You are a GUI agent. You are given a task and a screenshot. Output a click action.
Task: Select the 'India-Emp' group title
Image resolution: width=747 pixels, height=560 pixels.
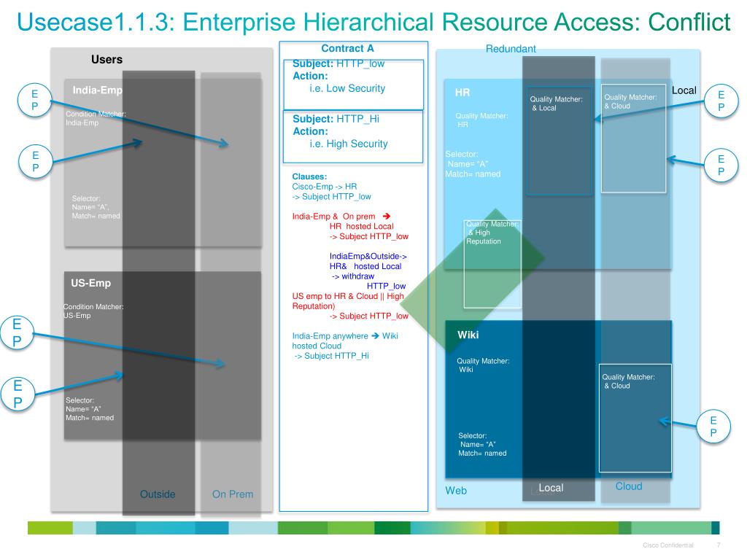coord(97,90)
